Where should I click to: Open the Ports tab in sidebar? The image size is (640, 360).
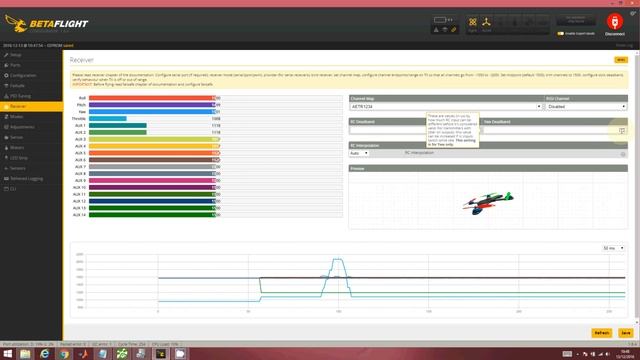click(x=31, y=65)
